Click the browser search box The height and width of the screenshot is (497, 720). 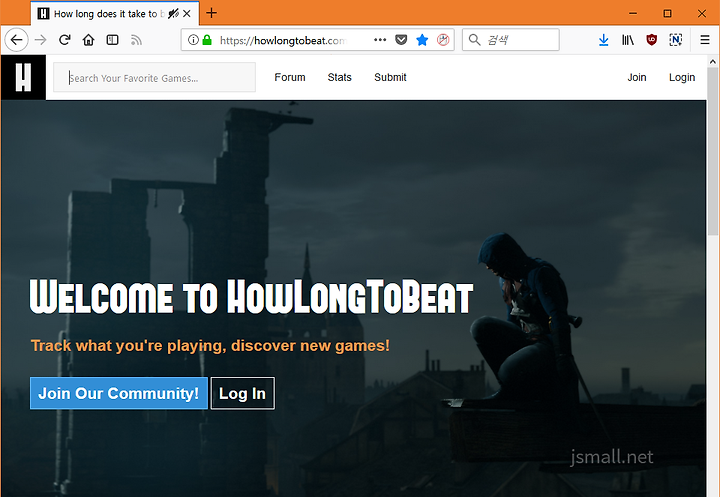pos(511,40)
